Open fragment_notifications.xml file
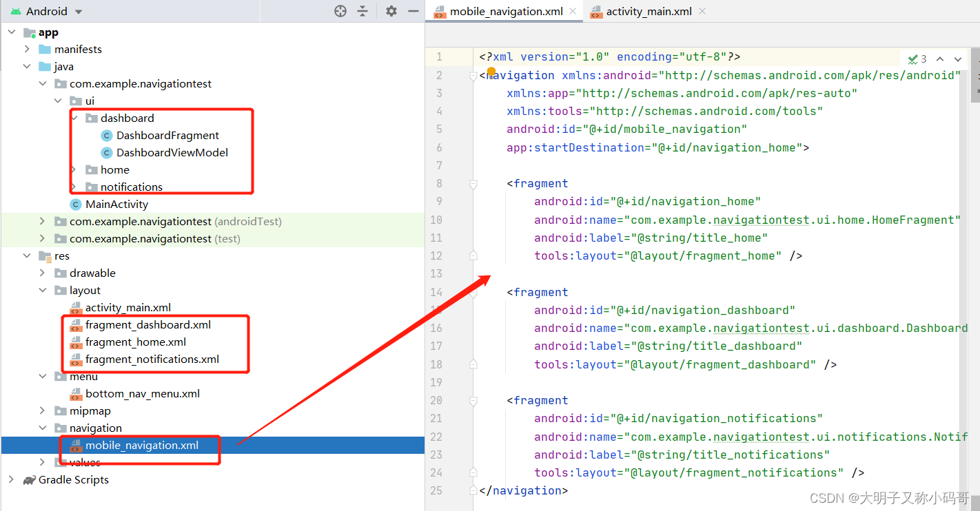Image resolution: width=980 pixels, height=511 pixels. click(x=152, y=359)
